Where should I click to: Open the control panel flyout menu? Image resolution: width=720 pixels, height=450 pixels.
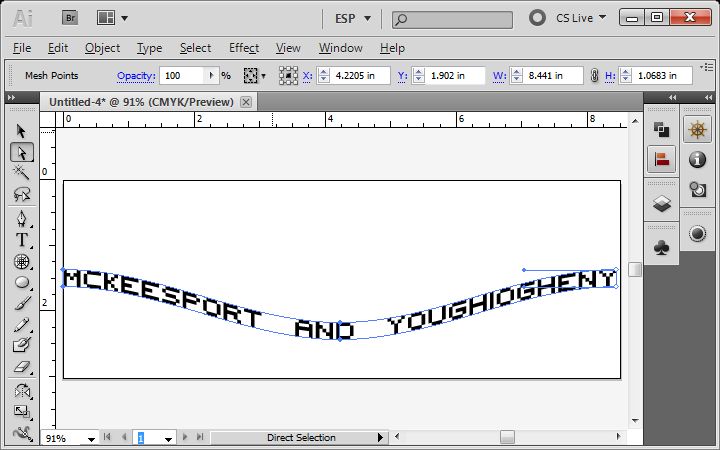(x=708, y=67)
